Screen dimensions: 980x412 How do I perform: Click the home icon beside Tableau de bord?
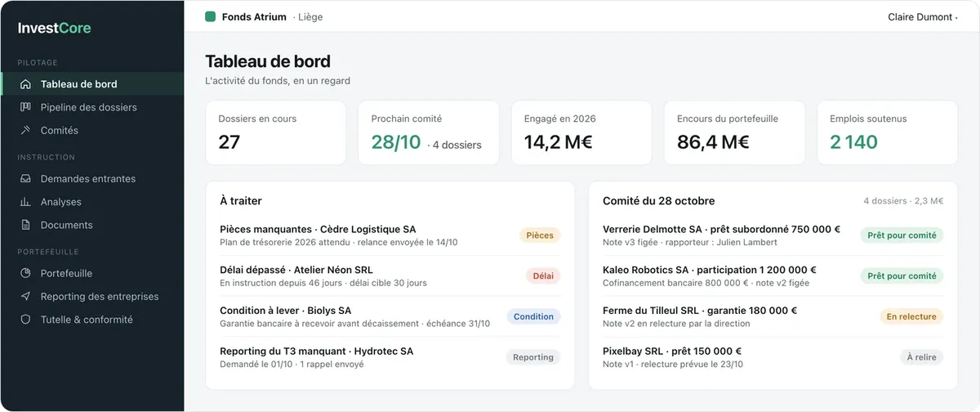[25, 84]
